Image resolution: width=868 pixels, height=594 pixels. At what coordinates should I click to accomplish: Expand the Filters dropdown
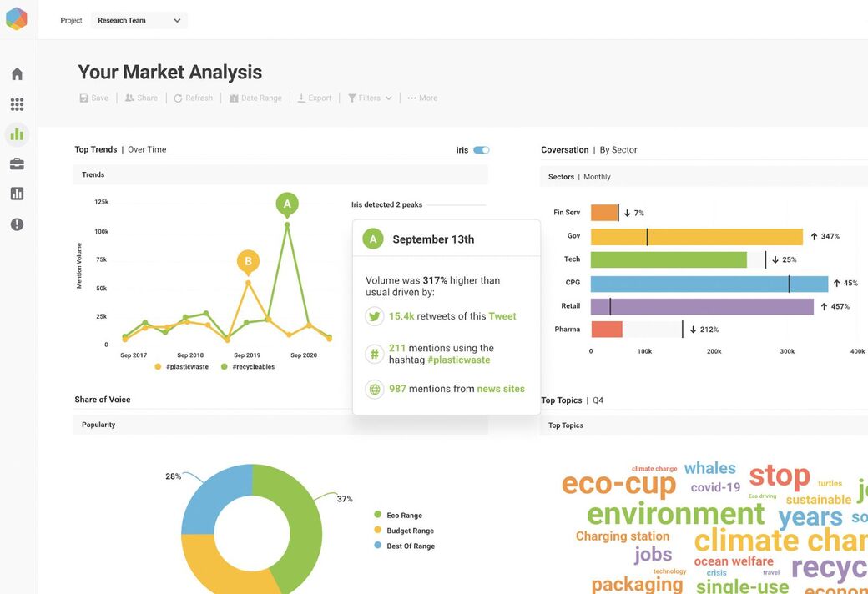[x=370, y=98]
